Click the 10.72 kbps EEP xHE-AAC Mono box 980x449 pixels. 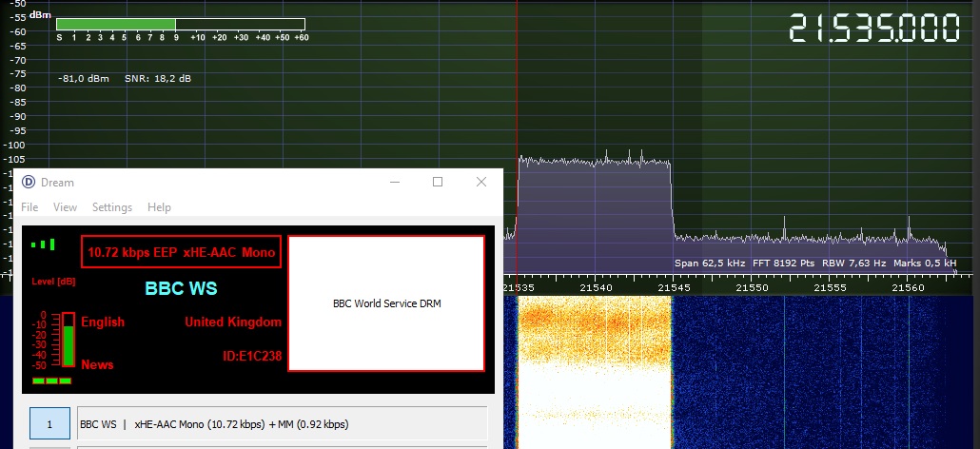tap(181, 252)
